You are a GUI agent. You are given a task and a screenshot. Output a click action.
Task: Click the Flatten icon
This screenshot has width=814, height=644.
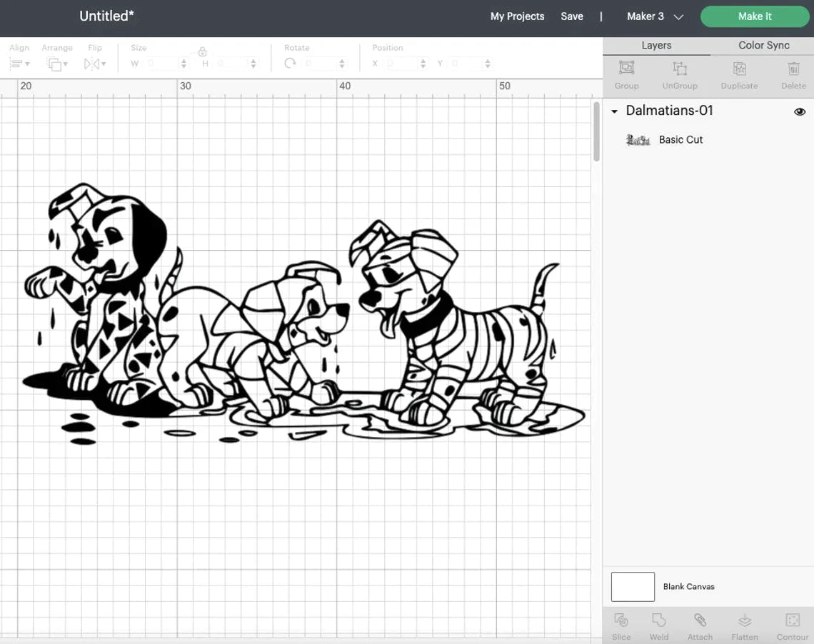coord(744,620)
